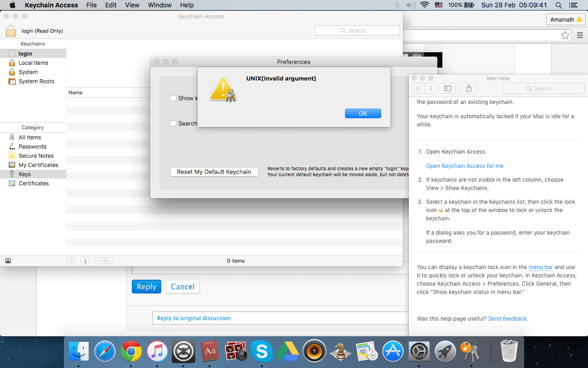Show the Certificates category
The image size is (588, 368).
(x=33, y=183)
